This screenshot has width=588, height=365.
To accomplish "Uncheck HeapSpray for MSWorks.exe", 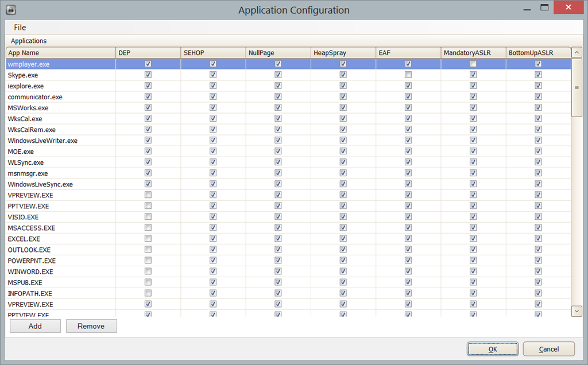I will click(343, 107).
